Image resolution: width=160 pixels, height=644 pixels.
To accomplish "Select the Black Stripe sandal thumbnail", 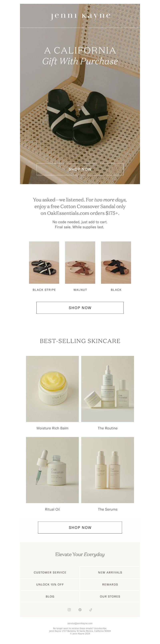I will (x=44, y=262).
